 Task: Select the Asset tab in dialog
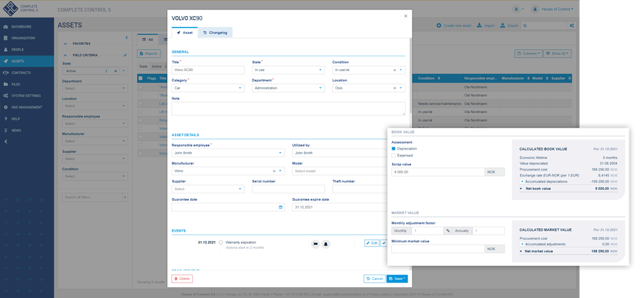coord(185,32)
